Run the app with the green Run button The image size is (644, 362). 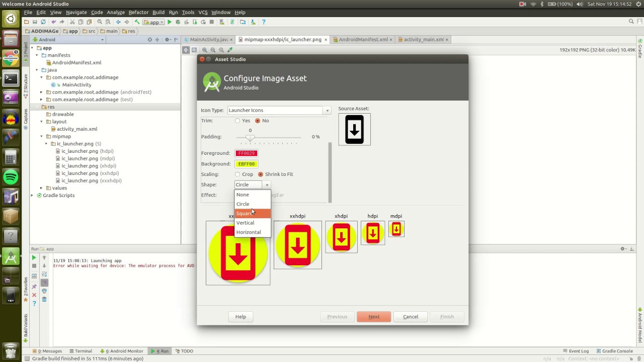pyautogui.click(x=170, y=22)
